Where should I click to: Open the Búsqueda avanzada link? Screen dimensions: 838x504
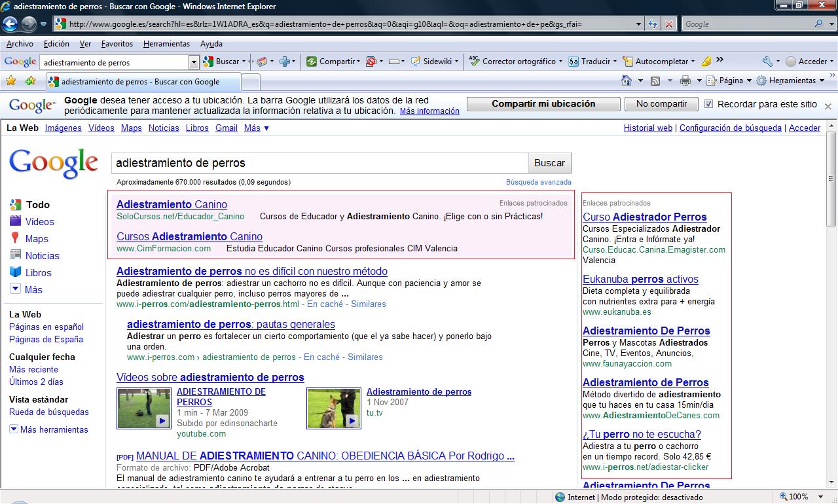pos(539,182)
